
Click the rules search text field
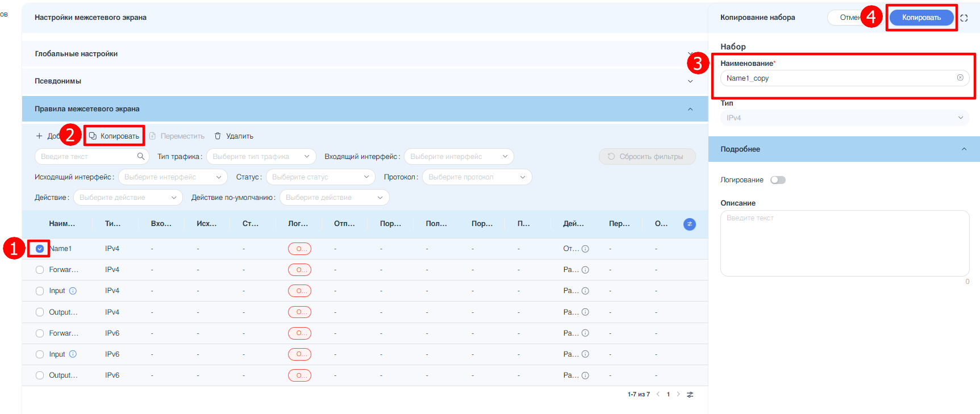[x=91, y=157]
